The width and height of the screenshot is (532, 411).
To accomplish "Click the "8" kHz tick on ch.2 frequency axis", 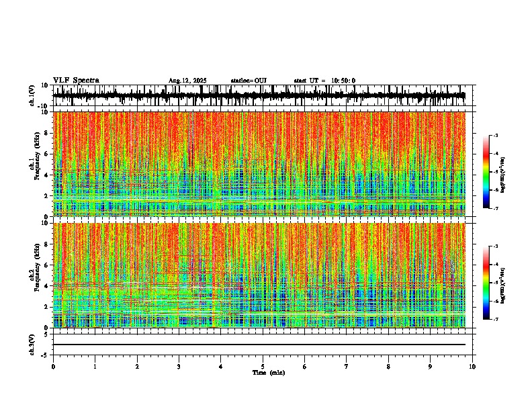I will 47,244.
